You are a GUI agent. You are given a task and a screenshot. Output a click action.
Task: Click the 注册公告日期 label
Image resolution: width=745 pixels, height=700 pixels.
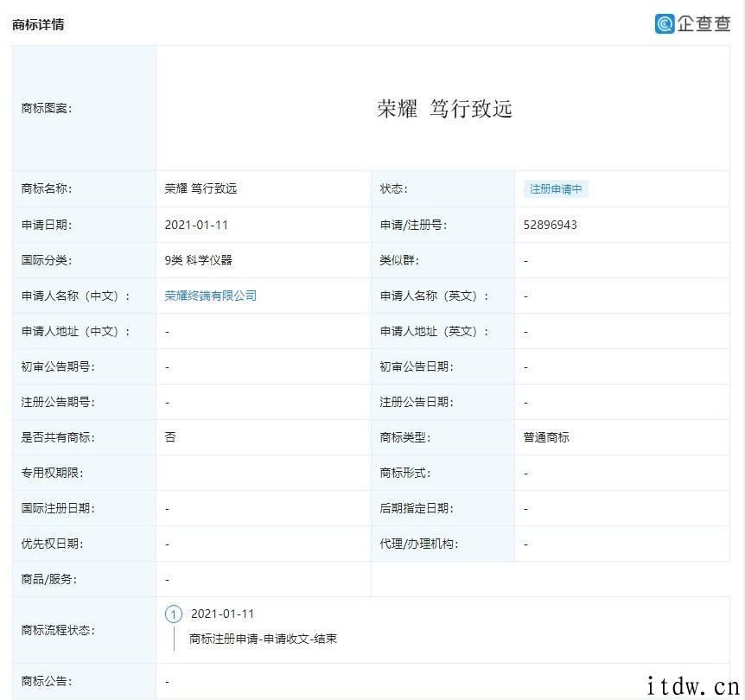[x=417, y=402]
